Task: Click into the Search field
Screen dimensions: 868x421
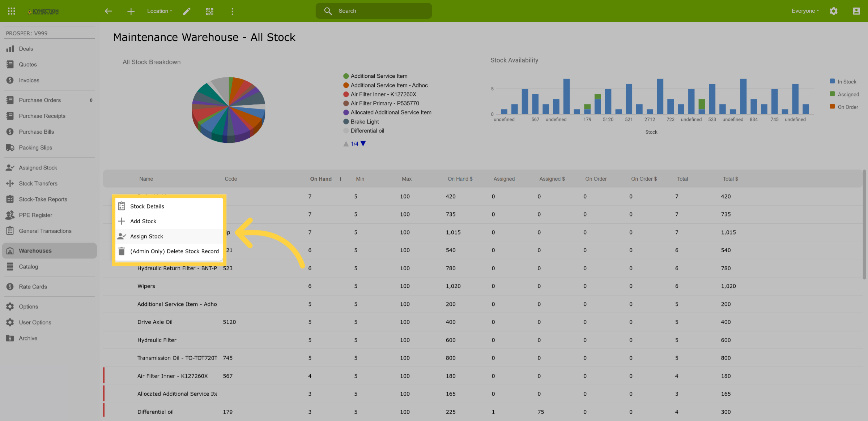Action: [374, 11]
